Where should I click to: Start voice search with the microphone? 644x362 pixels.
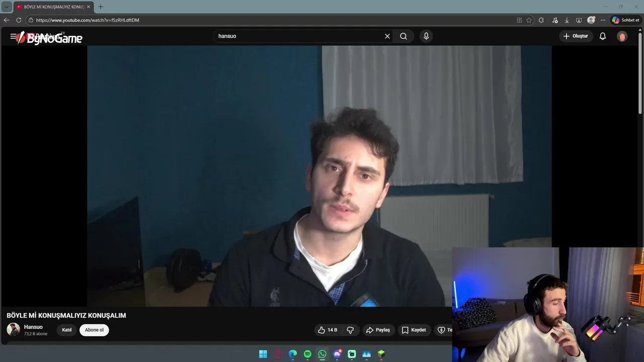[426, 36]
